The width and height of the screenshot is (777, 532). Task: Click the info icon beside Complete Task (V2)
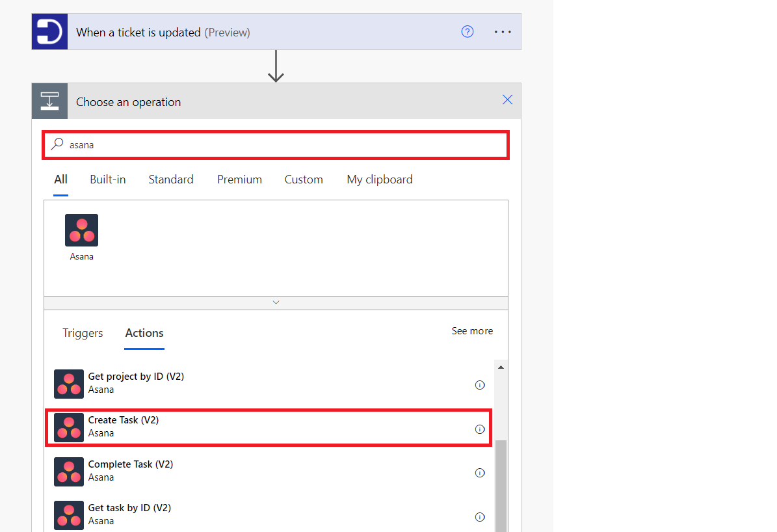coord(480,473)
